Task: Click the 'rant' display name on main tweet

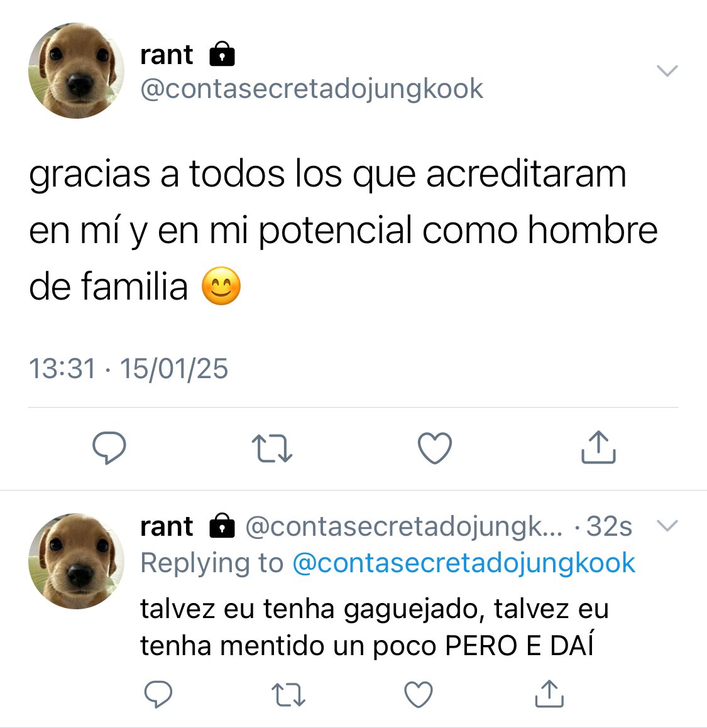Action: pyautogui.click(x=167, y=55)
